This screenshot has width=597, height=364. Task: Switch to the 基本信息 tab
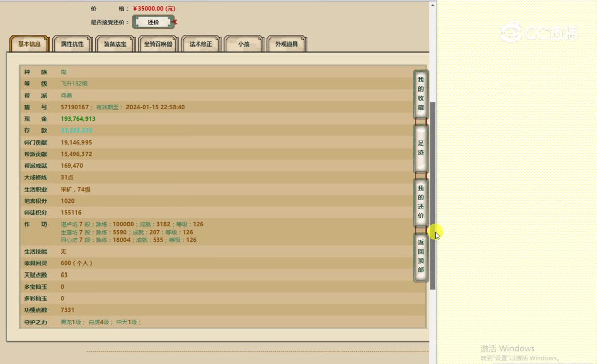(29, 44)
